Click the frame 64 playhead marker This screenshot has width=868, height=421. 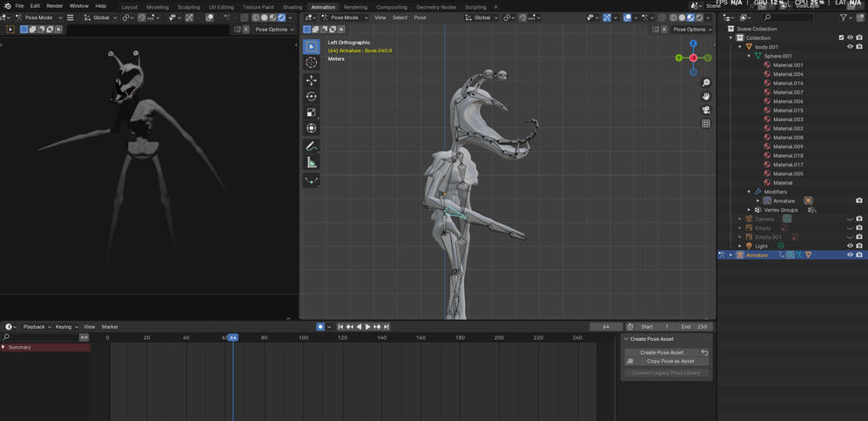pos(232,337)
